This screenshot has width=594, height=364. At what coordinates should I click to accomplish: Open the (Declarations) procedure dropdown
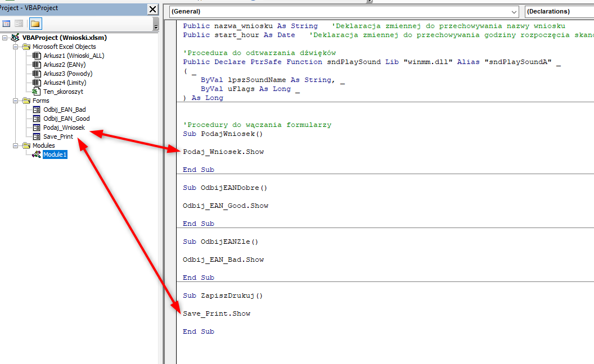click(559, 11)
